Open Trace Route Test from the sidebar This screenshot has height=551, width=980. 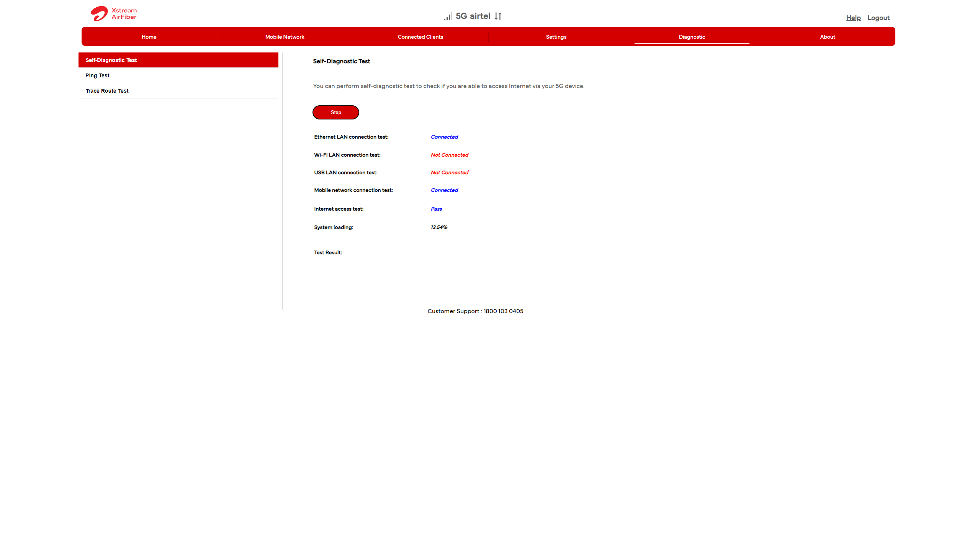pos(178,91)
